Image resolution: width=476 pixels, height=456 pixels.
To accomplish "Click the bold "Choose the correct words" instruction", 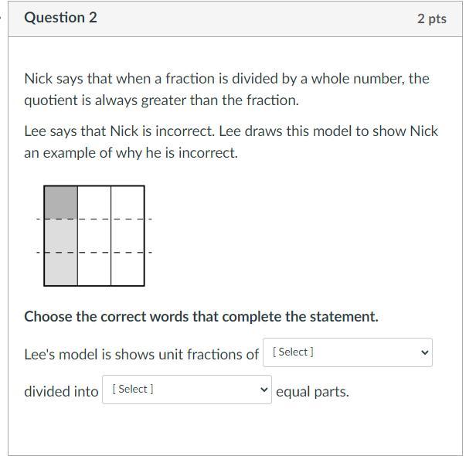I will pos(201,316).
